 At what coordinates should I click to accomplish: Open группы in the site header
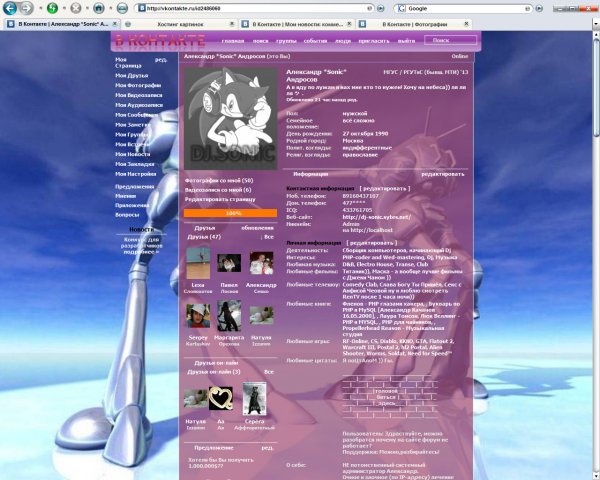click(x=286, y=41)
